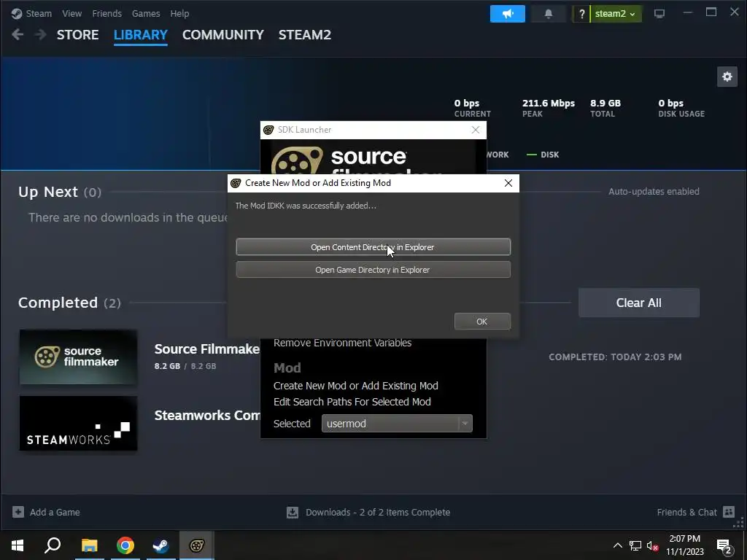The image size is (747, 560).
Task: Go to the STORE tab
Action: pyautogui.click(x=77, y=35)
